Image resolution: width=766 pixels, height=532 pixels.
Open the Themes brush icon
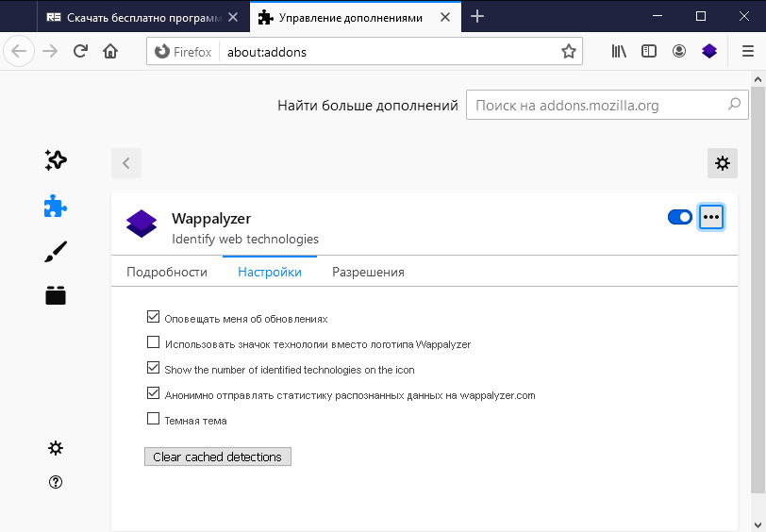[56, 252]
